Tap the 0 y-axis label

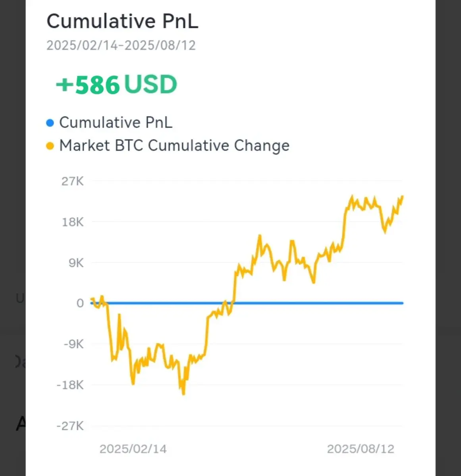tap(80, 303)
